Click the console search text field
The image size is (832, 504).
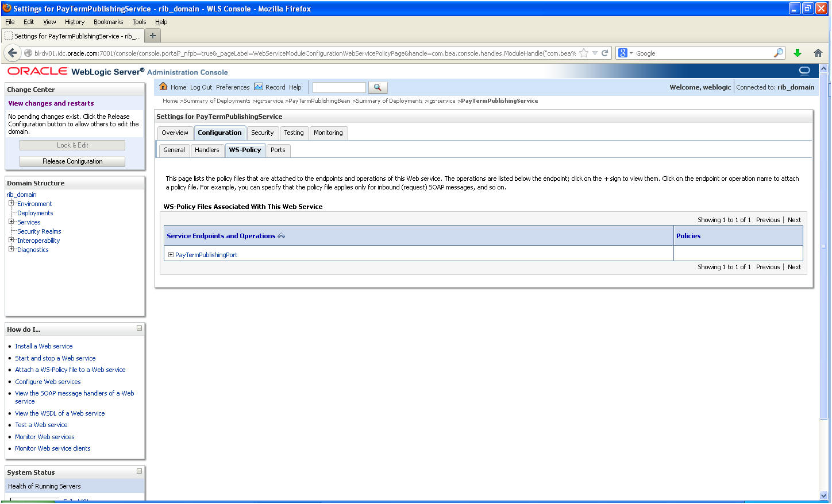(339, 87)
